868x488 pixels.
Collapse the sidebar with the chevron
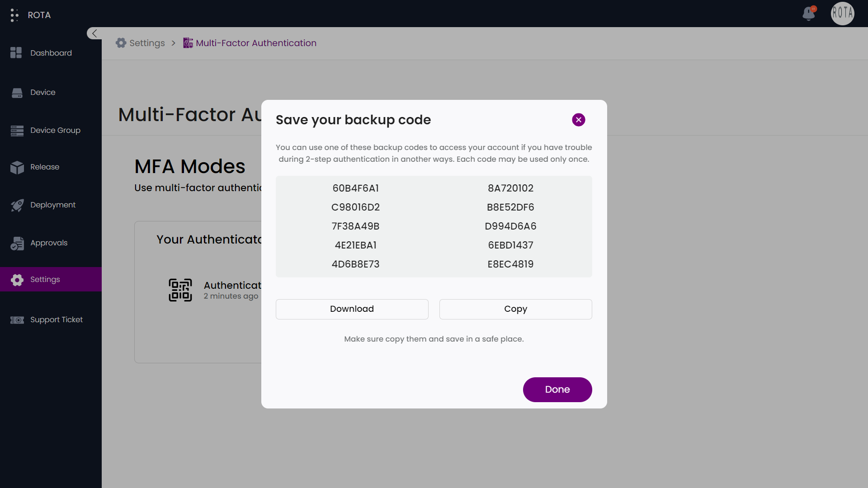[x=94, y=33]
